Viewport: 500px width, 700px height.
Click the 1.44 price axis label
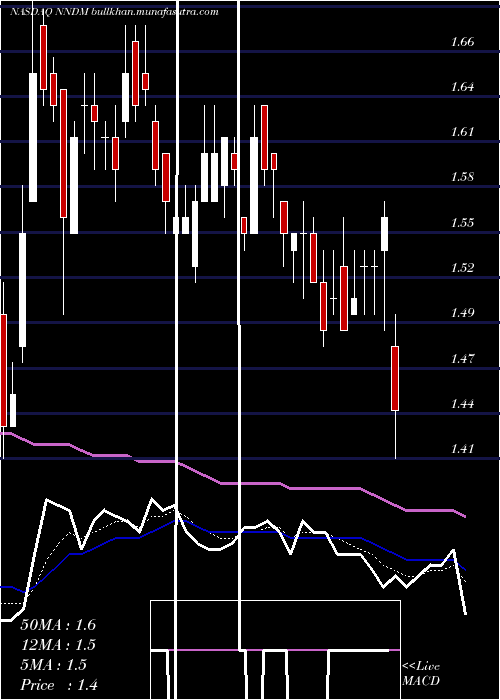tap(462, 404)
